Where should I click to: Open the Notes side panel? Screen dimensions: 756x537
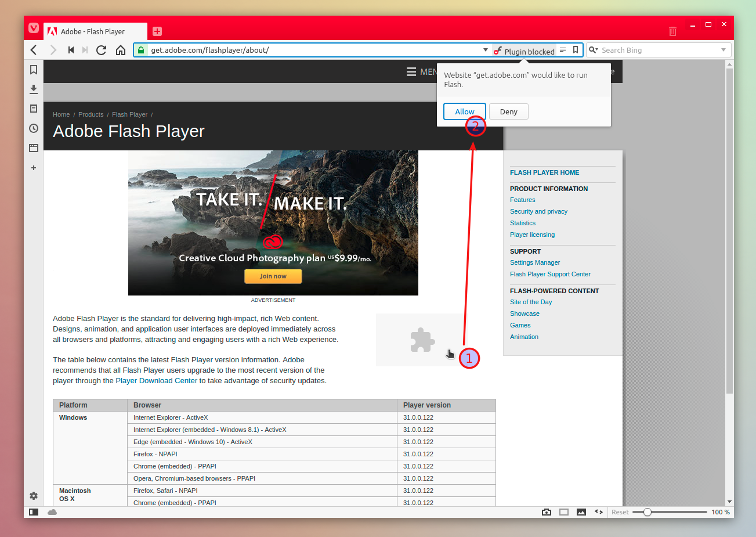34,109
